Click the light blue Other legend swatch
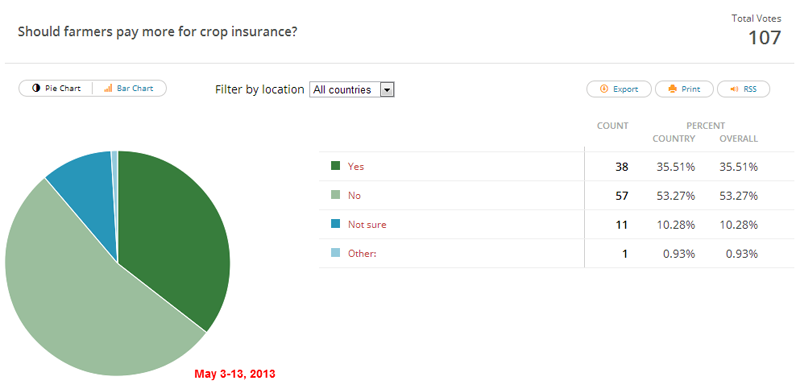This screenshot has height=389, width=800. (335, 253)
